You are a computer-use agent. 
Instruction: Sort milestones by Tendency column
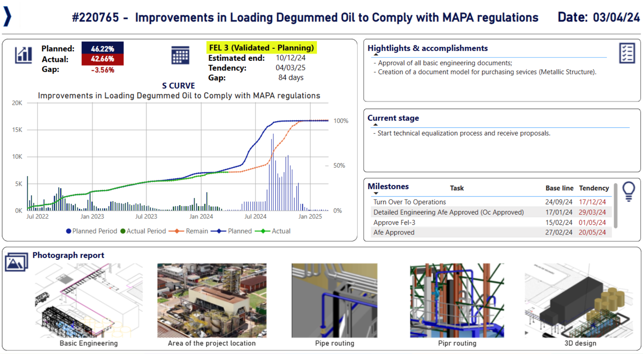coord(594,188)
